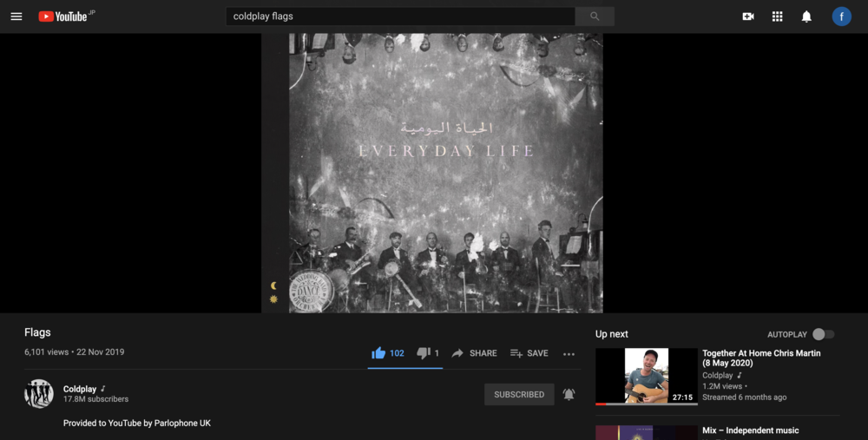Open the notifications bell in header
Image resolution: width=868 pixels, height=440 pixels.
pyautogui.click(x=806, y=16)
